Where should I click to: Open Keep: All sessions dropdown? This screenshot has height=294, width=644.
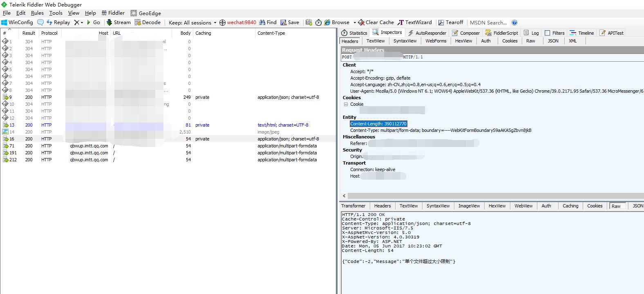tap(192, 22)
